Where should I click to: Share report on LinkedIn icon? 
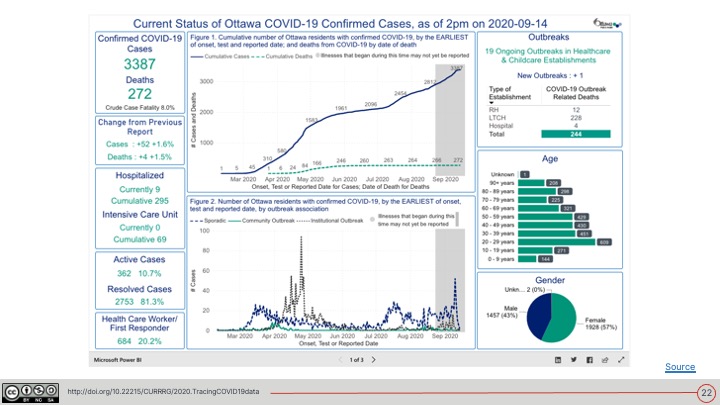pyautogui.click(x=558, y=360)
